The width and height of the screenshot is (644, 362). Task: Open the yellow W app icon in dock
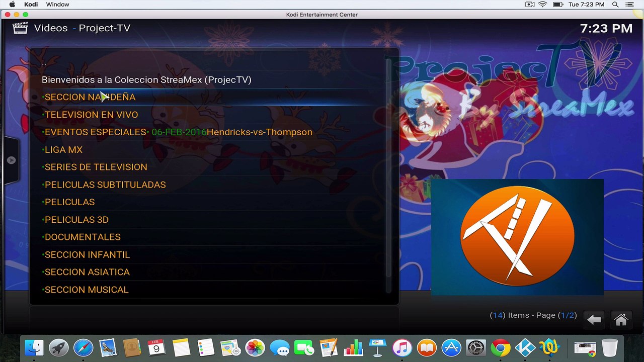pyautogui.click(x=549, y=347)
